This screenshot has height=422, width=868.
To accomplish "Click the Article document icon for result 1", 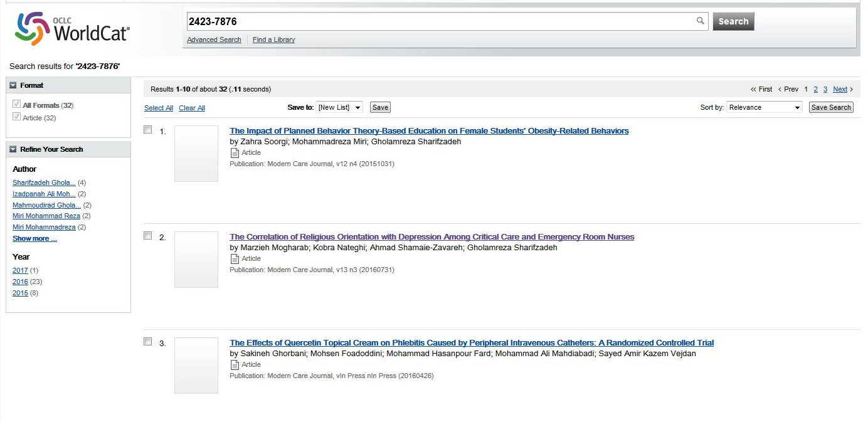I will point(235,153).
